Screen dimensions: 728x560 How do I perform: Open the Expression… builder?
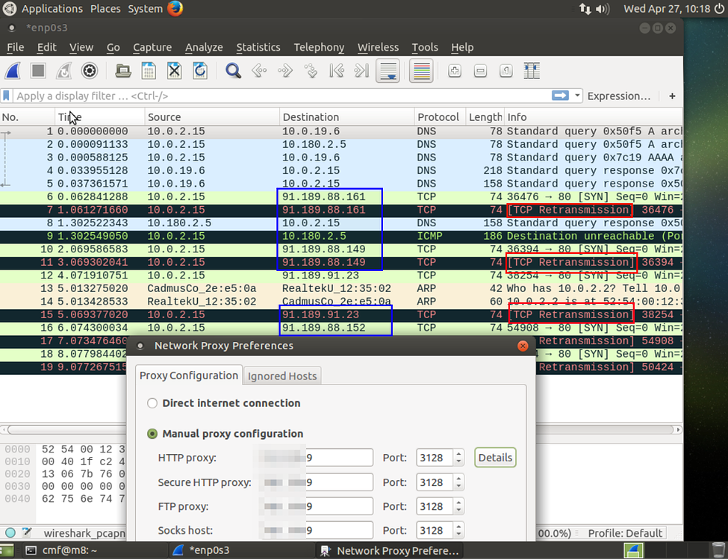[618, 96]
